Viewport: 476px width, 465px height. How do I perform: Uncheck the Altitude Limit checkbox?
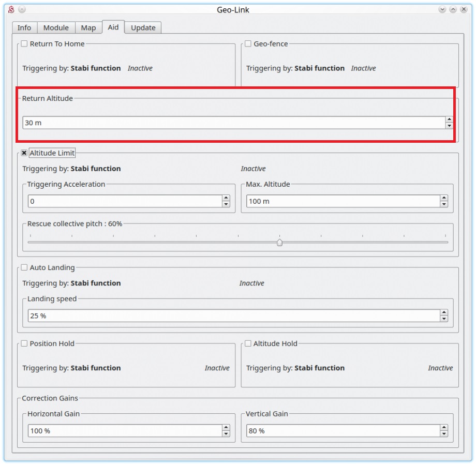24,153
